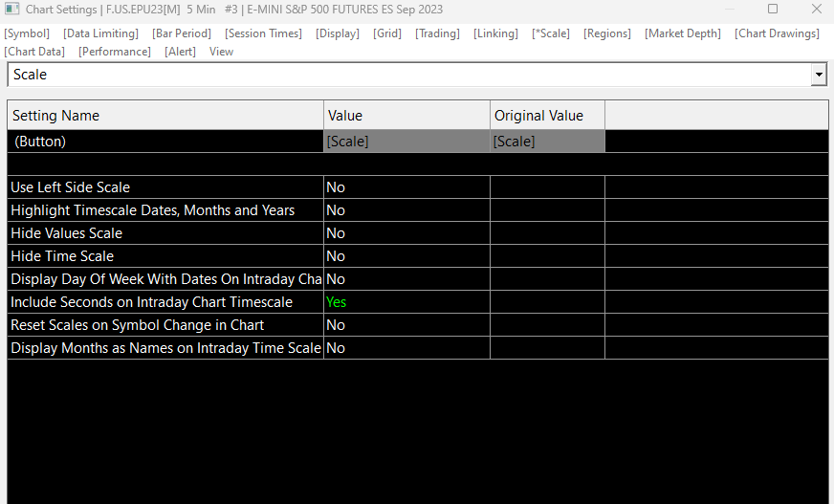The height and width of the screenshot is (504, 834).
Task: Select the [*Scale] tab
Action: (551, 33)
